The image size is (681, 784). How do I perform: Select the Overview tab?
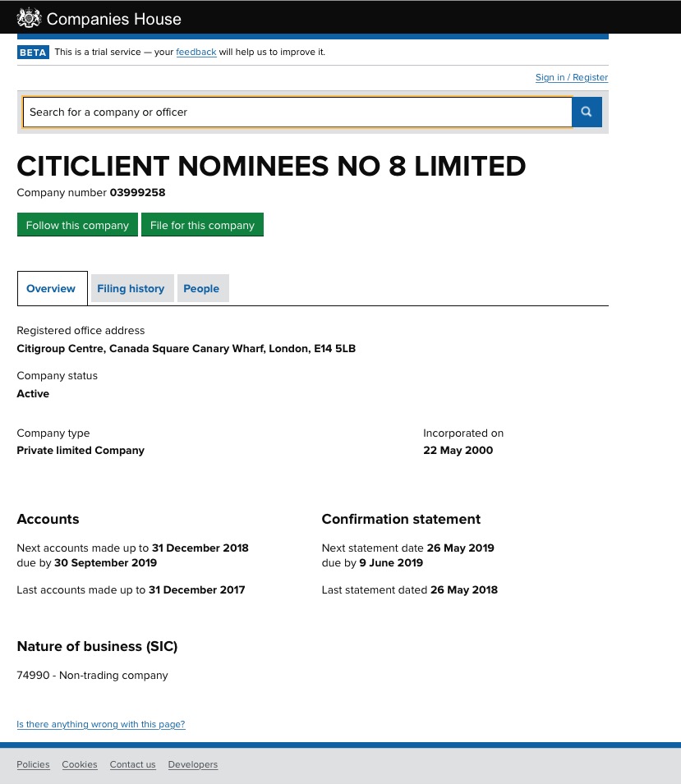click(x=51, y=288)
